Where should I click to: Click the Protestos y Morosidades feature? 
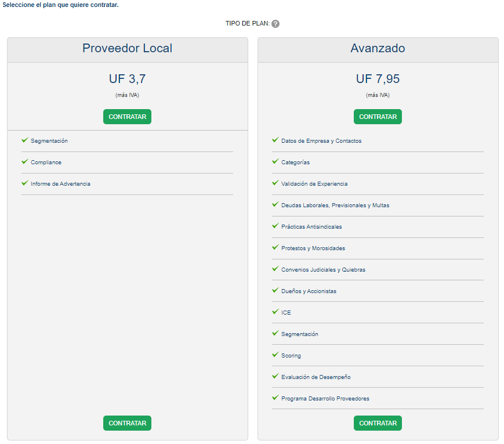tap(313, 248)
